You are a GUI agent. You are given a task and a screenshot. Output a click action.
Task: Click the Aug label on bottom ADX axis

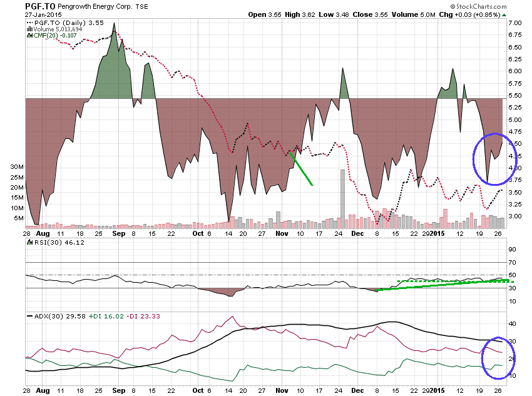tap(43, 390)
